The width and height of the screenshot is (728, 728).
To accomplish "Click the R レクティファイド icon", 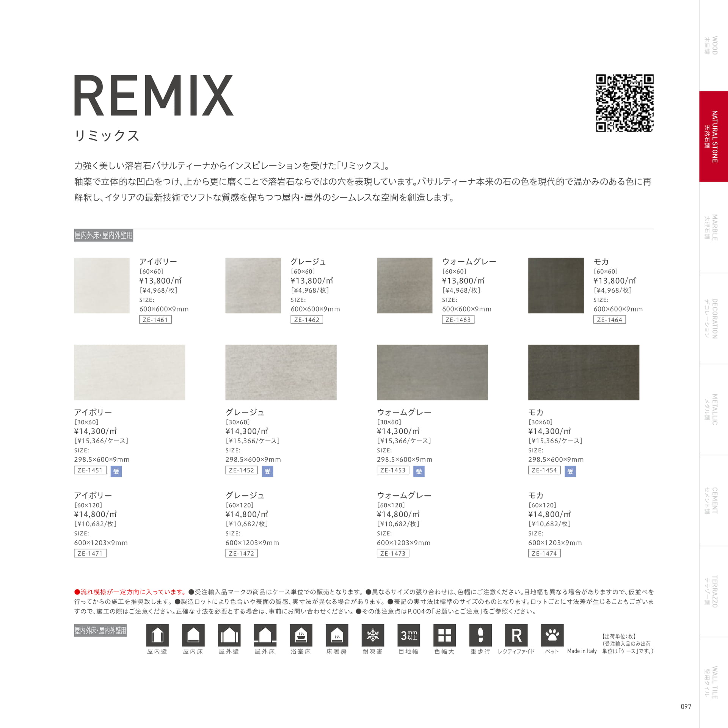I will point(516,635).
